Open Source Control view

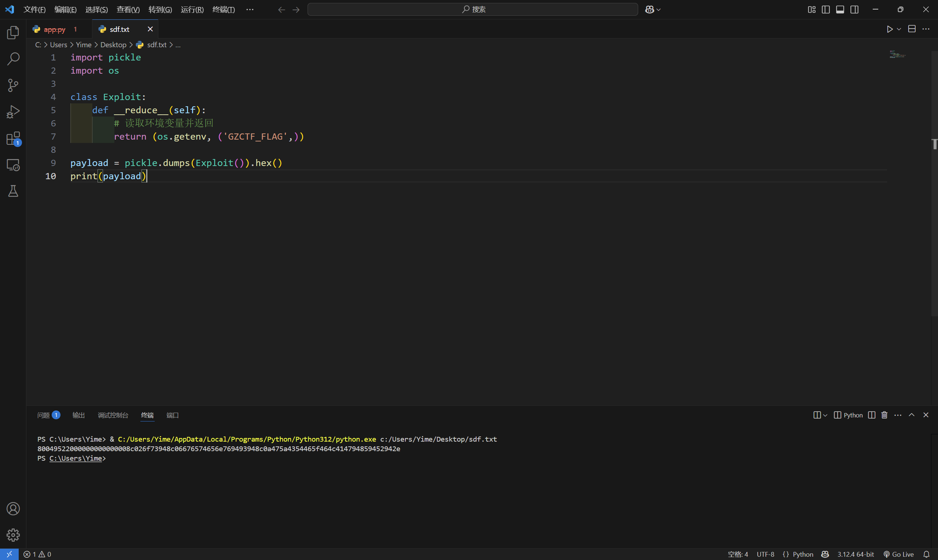(x=13, y=85)
